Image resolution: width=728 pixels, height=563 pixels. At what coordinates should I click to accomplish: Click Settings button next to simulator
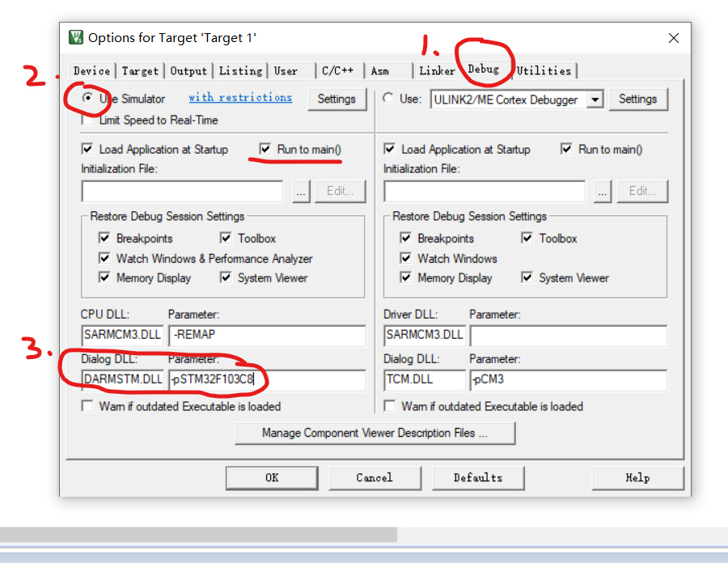336,99
